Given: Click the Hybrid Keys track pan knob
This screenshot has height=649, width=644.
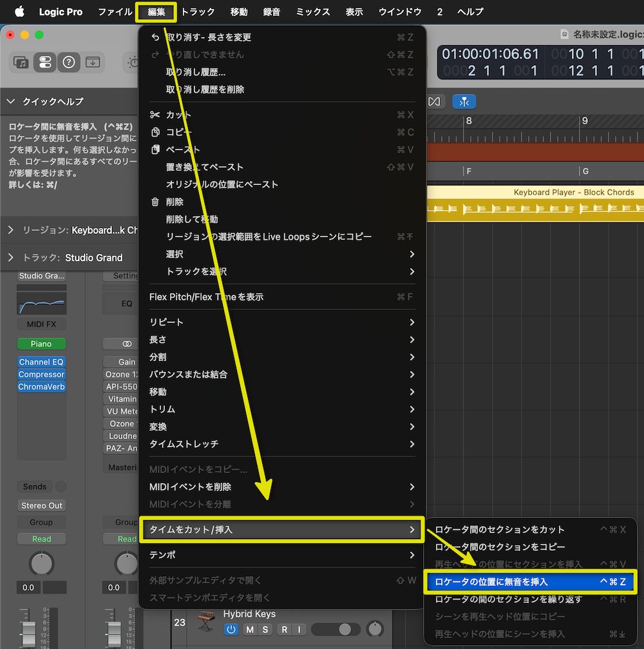Looking at the screenshot, I should tap(375, 629).
